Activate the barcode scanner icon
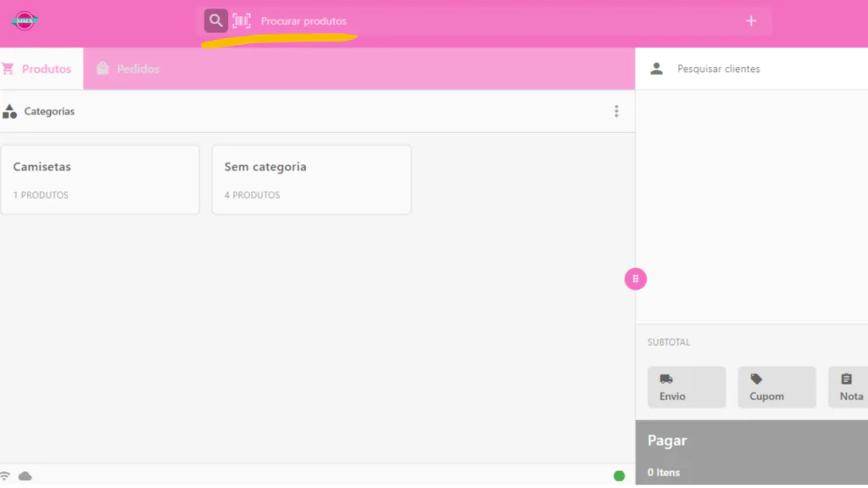The height and width of the screenshot is (488, 868). 242,21
